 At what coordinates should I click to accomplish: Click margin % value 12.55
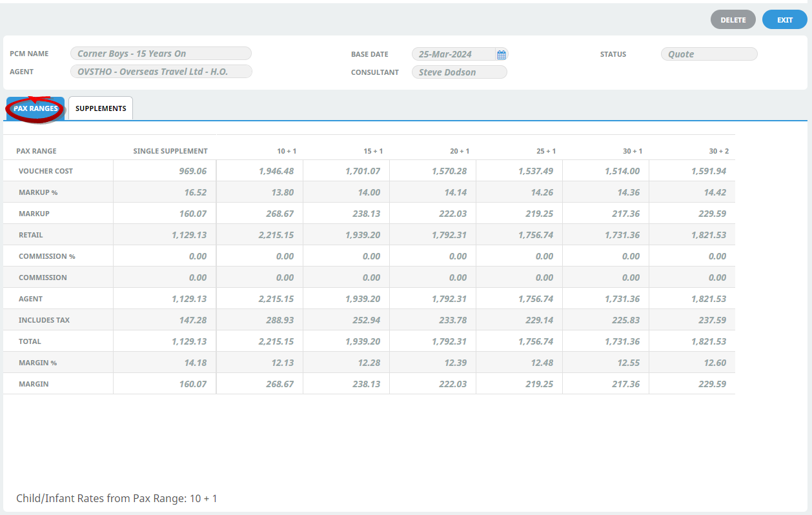[628, 363]
